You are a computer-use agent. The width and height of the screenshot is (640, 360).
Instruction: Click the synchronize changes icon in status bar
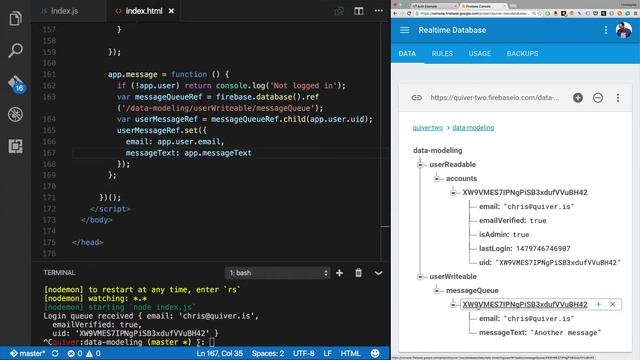(55, 353)
